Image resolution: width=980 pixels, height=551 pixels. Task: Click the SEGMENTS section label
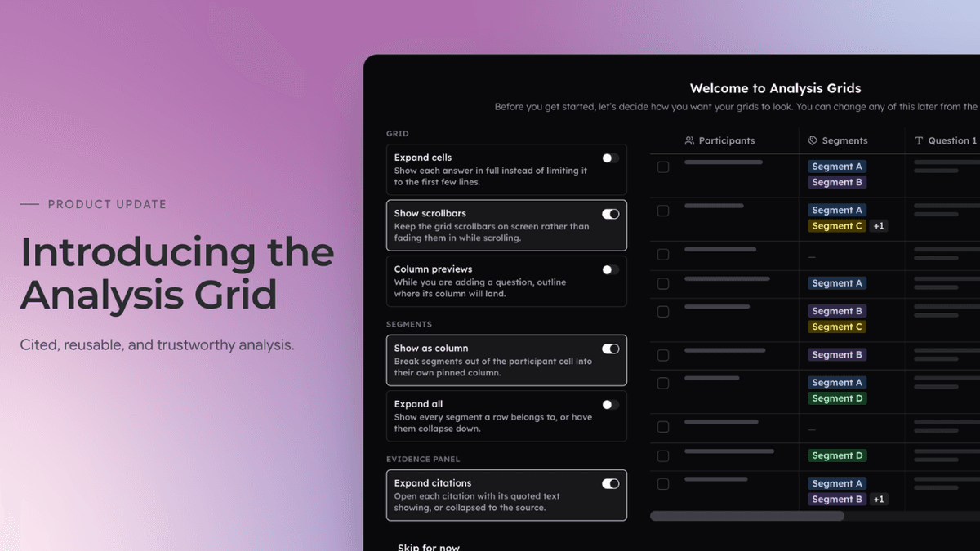pyautogui.click(x=409, y=324)
